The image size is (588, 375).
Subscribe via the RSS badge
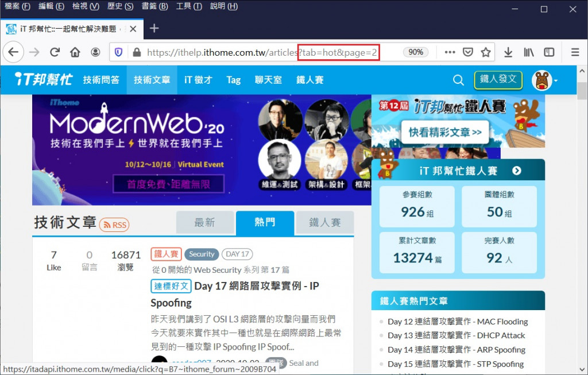tap(114, 225)
